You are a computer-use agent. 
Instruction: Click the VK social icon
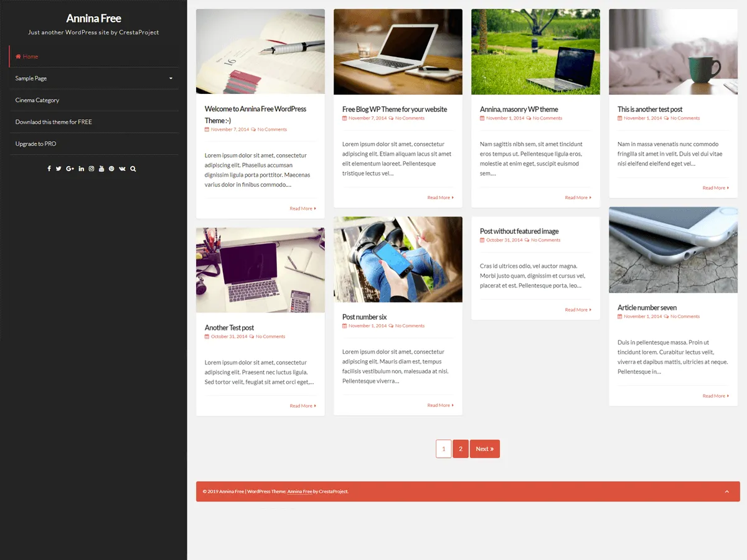[122, 168]
